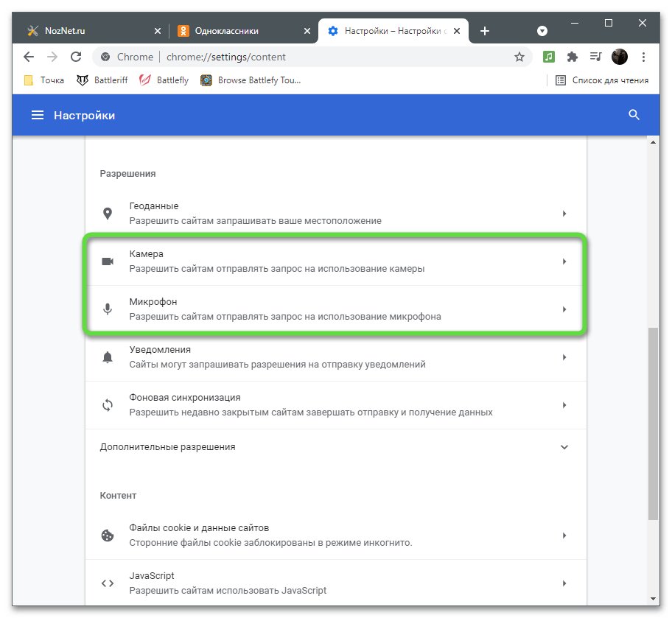672x618 pixels.
Task: Click the search icon in Settings header
Action: [x=634, y=116]
